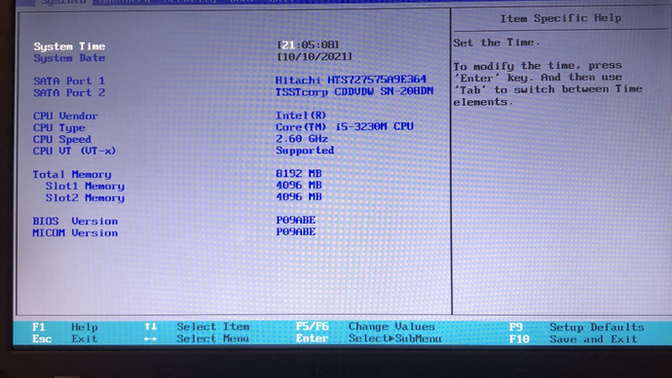Select the CPU Type label
Viewport: 672px width, 378px height.
tap(59, 128)
